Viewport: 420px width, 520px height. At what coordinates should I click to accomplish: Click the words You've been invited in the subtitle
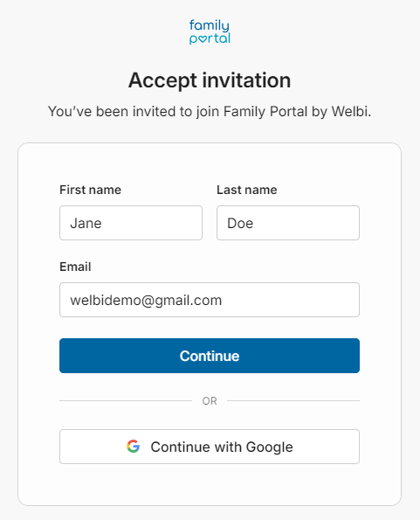pos(112,112)
